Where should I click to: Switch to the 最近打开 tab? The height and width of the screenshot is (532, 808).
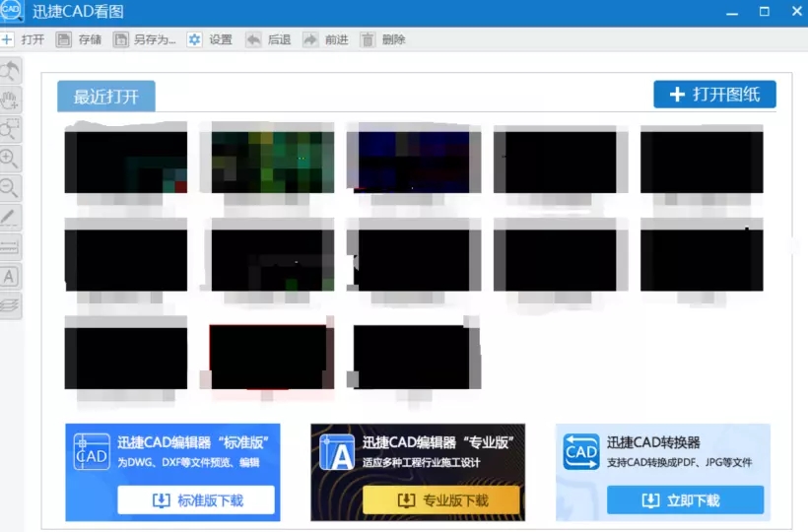pos(106,97)
